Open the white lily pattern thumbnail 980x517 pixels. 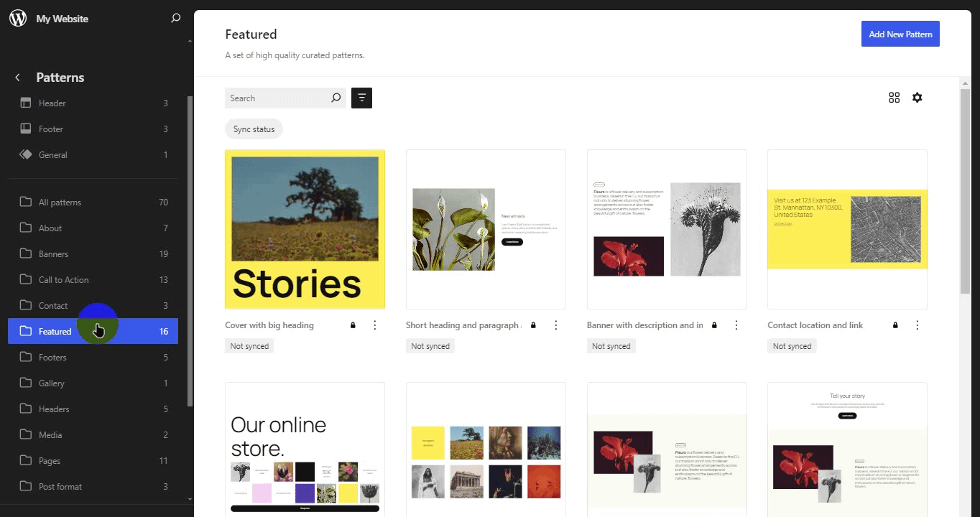pyautogui.click(x=486, y=229)
